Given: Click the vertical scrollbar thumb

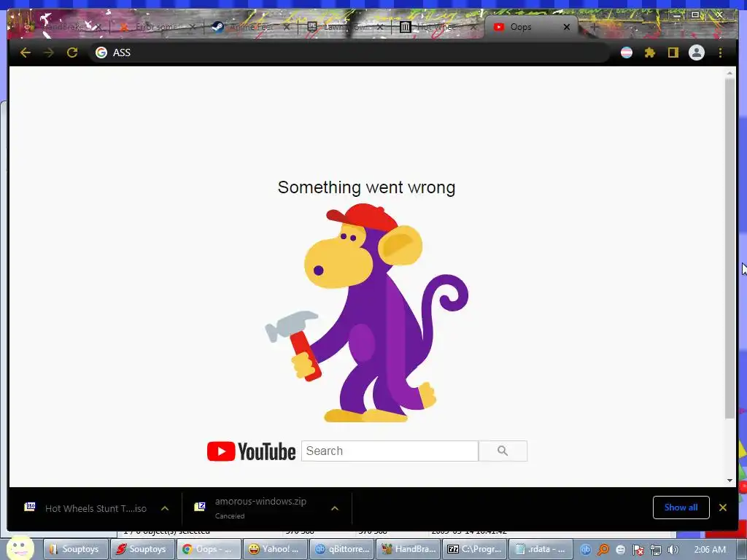Looking at the screenshot, I should 729,249.
